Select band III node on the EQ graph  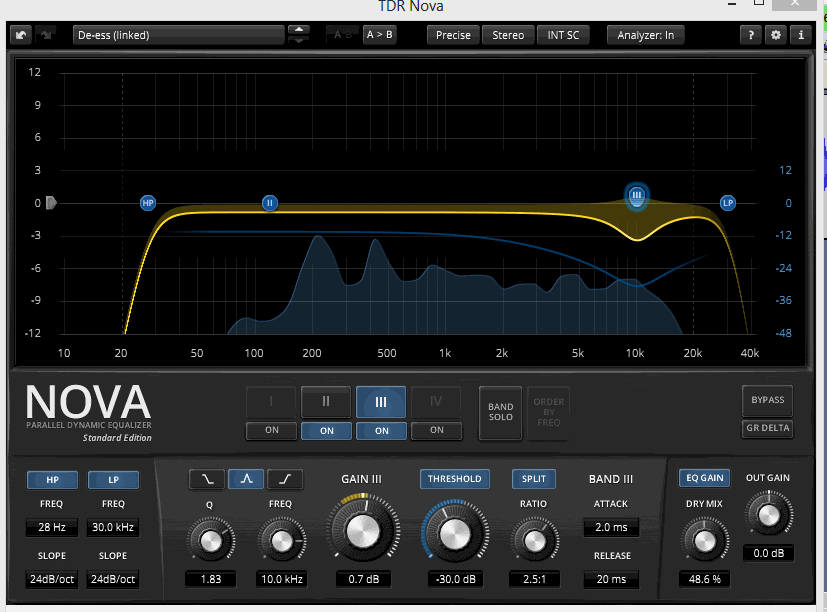tap(637, 196)
